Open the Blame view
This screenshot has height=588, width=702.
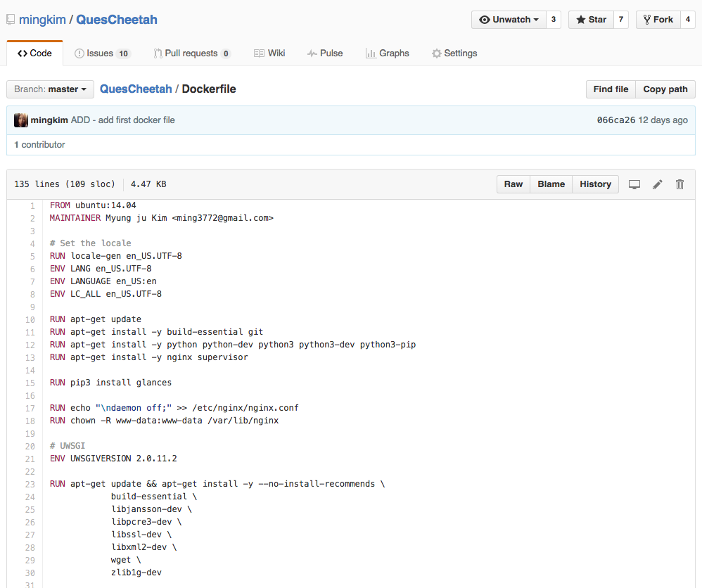click(x=551, y=184)
